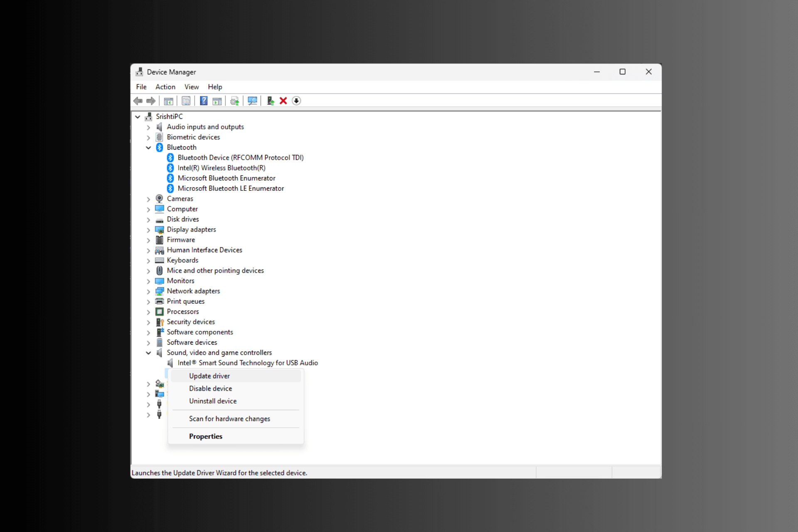The height and width of the screenshot is (532, 798).
Task: Select Intel(R) Wireless Bluetooth(R) device
Action: [x=221, y=168]
